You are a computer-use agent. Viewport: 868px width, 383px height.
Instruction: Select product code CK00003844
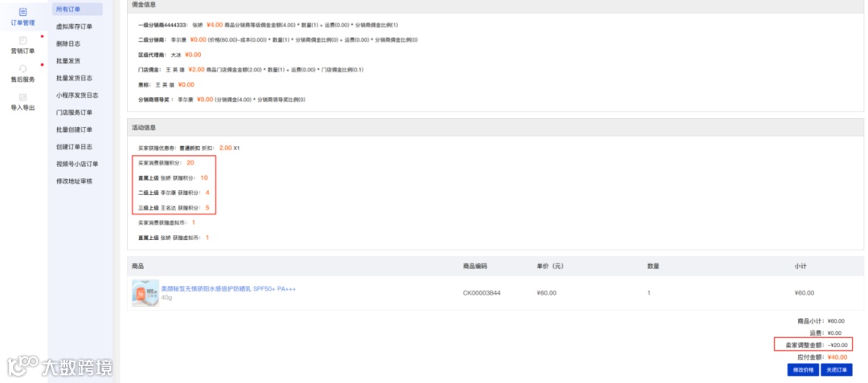tap(481, 293)
